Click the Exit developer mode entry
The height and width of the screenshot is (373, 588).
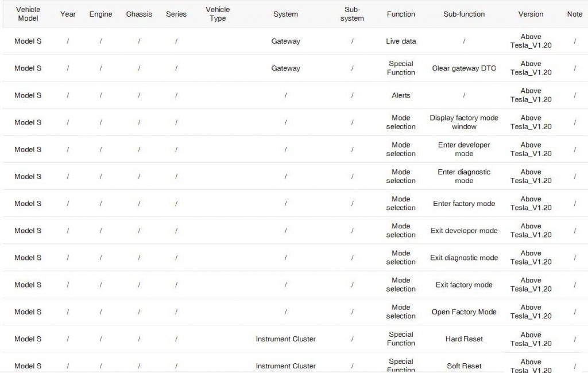464,231
